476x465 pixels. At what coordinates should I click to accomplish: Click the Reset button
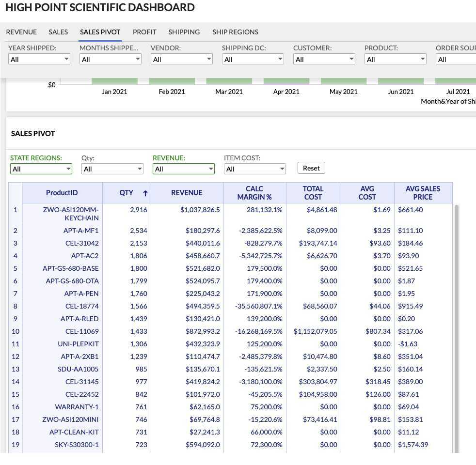point(311,168)
